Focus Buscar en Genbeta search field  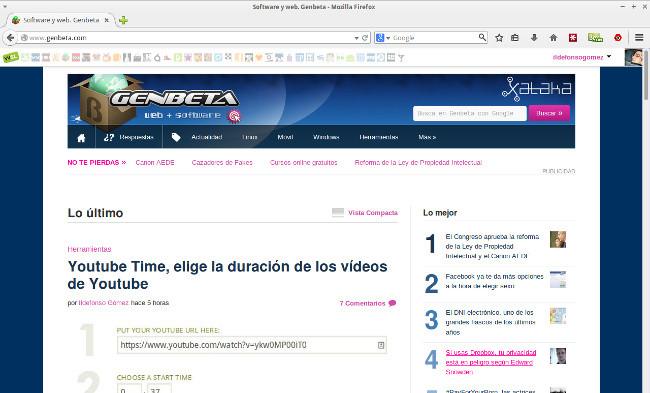[470, 113]
